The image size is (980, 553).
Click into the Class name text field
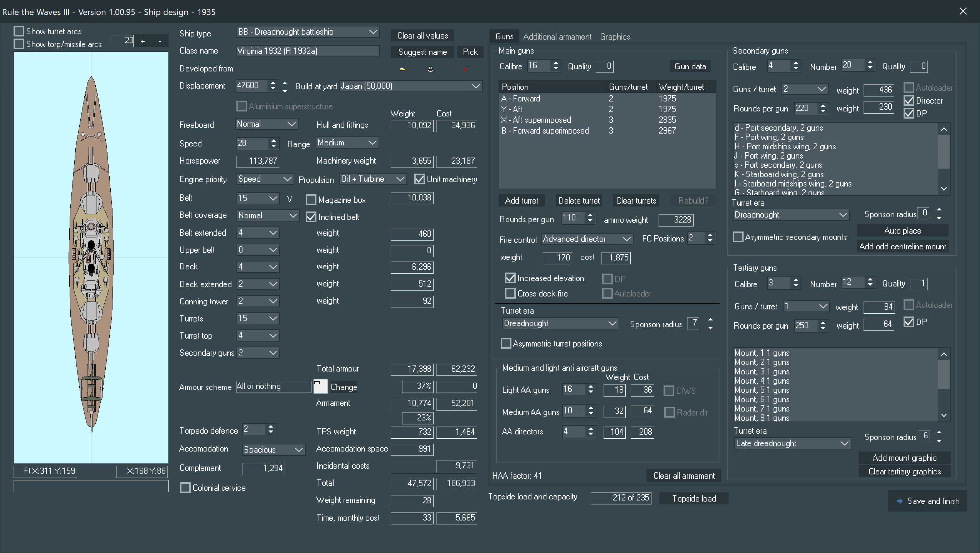307,51
